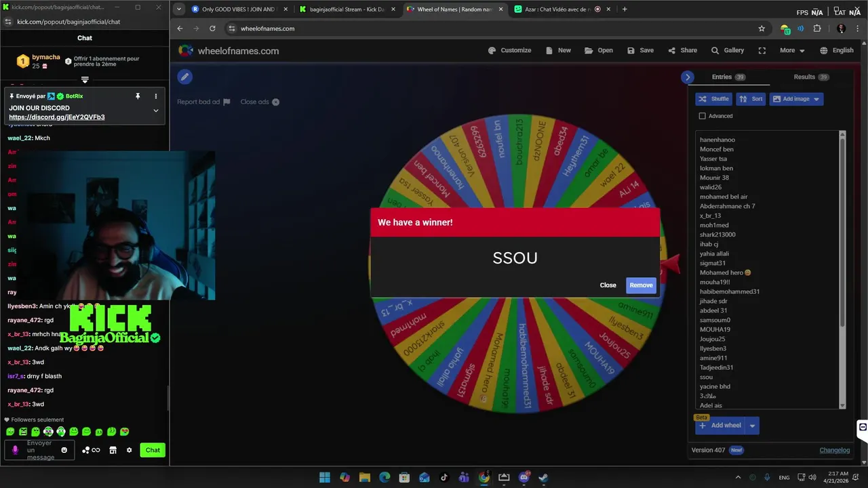This screenshot has width=868, height=488.
Task: Report bad ad flag link
Action: tap(203, 102)
